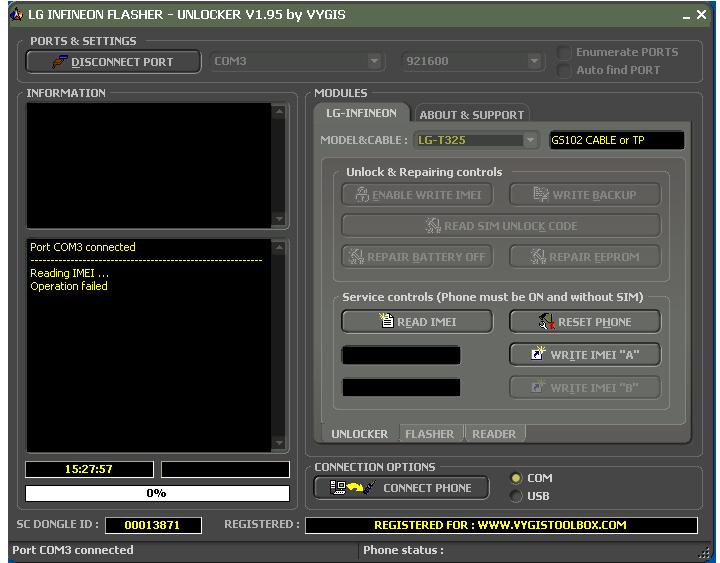
Task: Click the CONNECT PHONE button label
Action: [x=428, y=488]
